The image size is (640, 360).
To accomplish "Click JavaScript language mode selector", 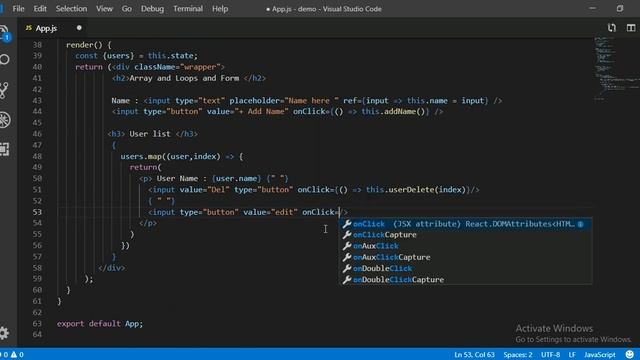I will pyautogui.click(x=600, y=355).
